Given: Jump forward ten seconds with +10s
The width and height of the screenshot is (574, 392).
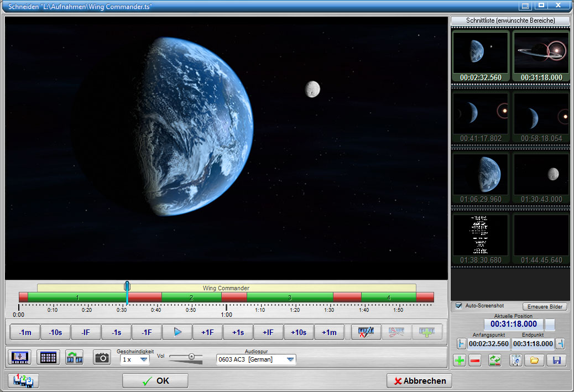Looking at the screenshot, I should [x=299, y=332].
